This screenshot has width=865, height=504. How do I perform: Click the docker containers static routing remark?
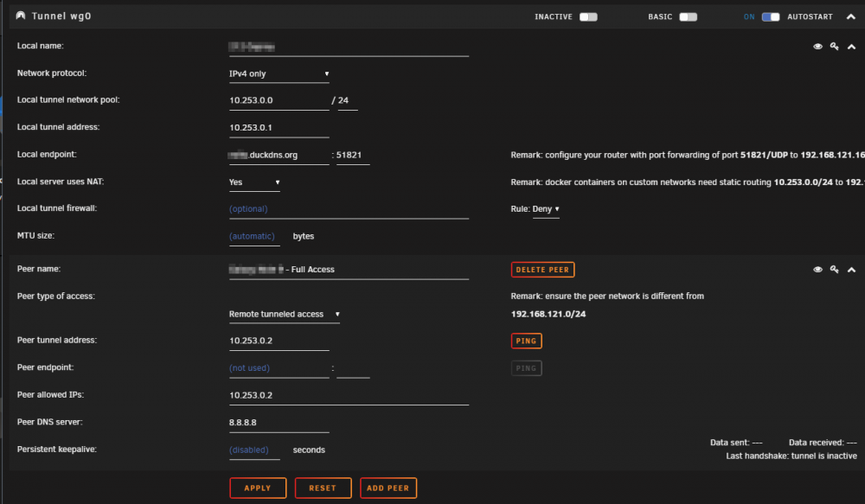pos(688,182)
